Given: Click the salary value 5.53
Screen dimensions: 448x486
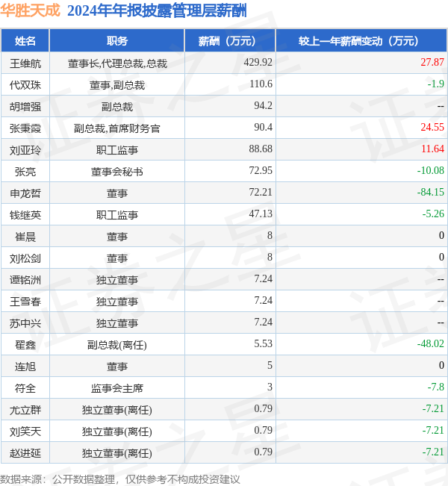Looking at the screenshot, I should [x=264, y=344].
